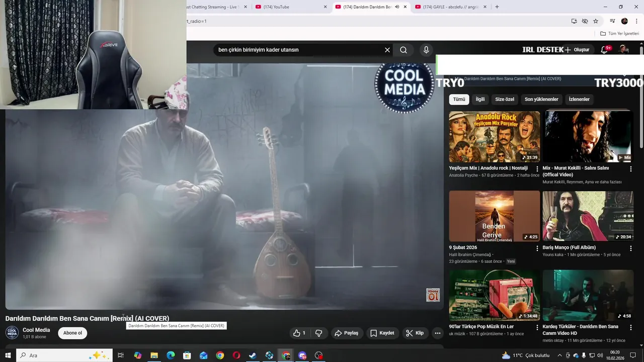
Task: Open 90'lar Türkçe Pop Müzik thumbnail
Action: (494, 295)
